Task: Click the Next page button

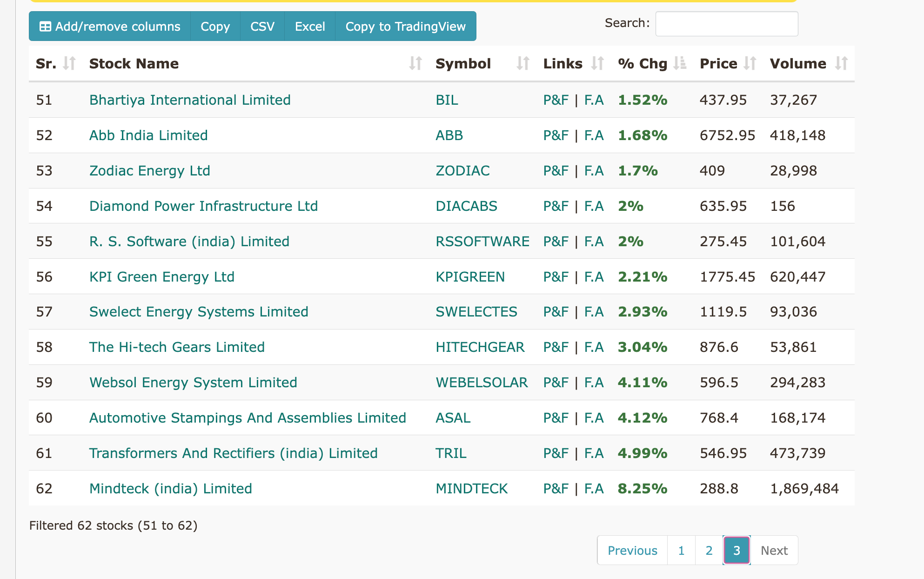Action: coord(774,550)
